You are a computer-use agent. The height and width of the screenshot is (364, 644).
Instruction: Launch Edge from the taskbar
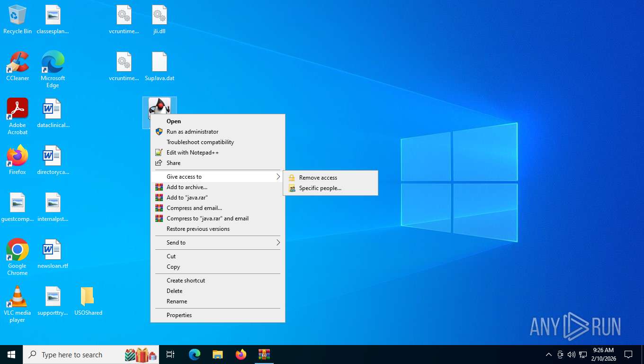click(x=194, y=355)
